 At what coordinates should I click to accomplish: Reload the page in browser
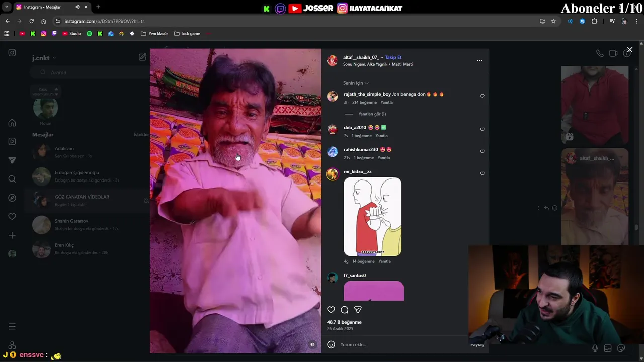click(x=31, y=21)
